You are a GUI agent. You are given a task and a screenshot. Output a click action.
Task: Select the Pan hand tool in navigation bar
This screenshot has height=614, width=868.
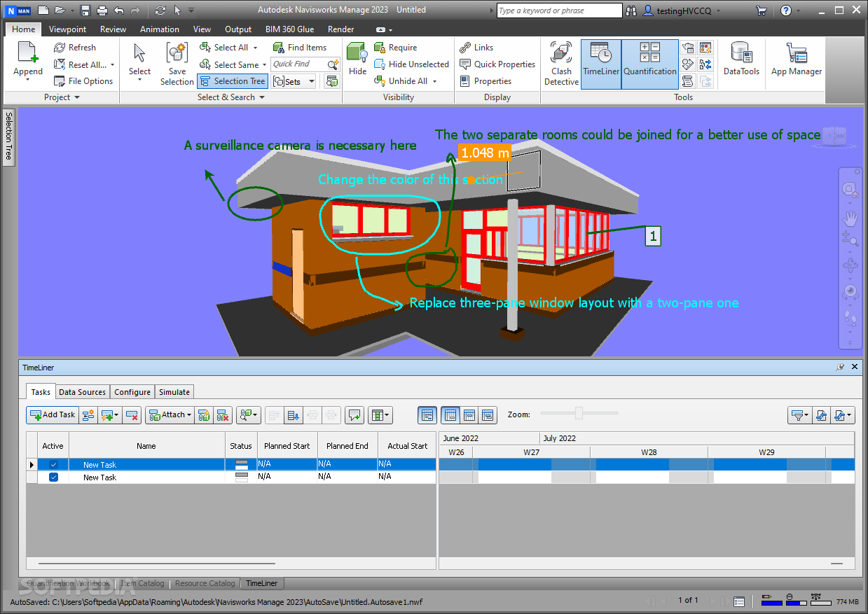[850, 218]
